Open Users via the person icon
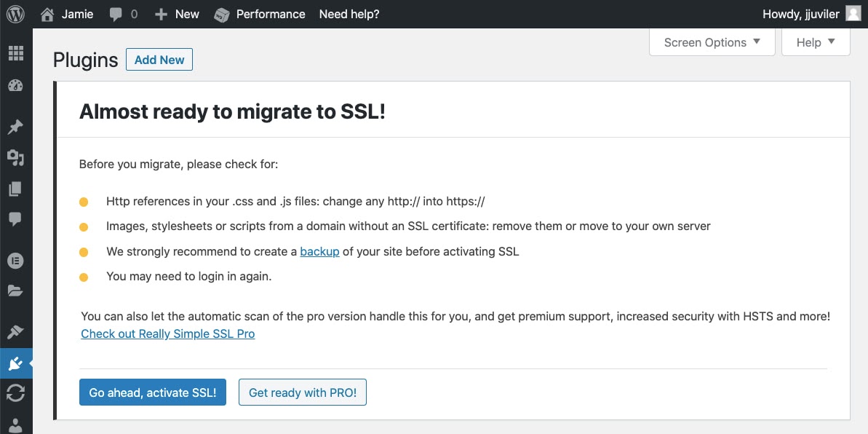Screen dimensions: 868x434 tap(15, 425)
